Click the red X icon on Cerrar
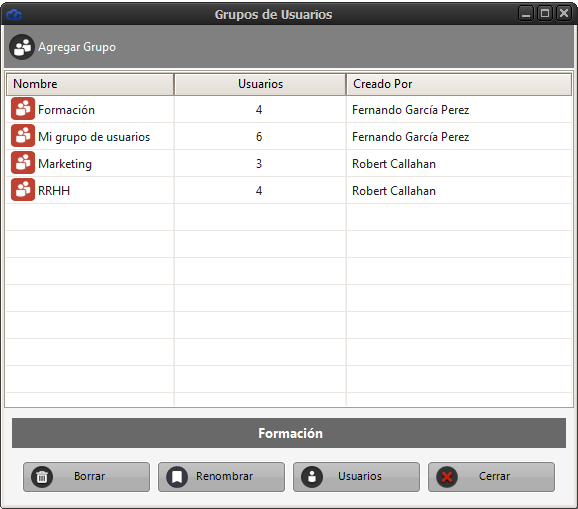Image resolution: width=578 pixels, height=509 pixels. 447,477
